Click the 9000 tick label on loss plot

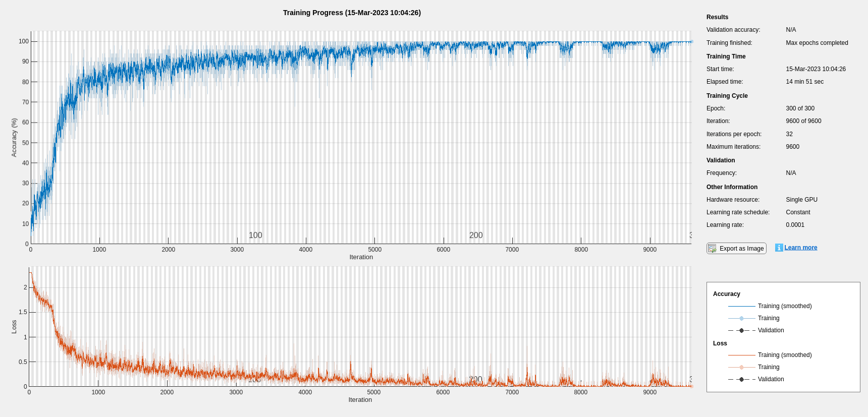pos(650,392)
